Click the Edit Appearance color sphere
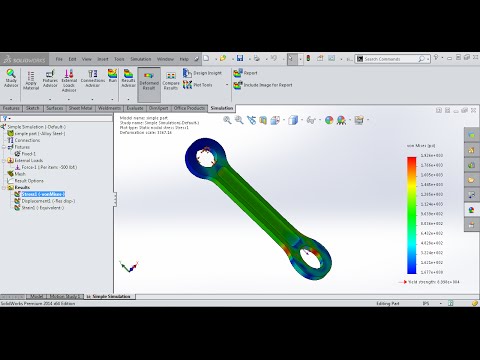Viewport: 480px width, 360px height. [329, 120]
